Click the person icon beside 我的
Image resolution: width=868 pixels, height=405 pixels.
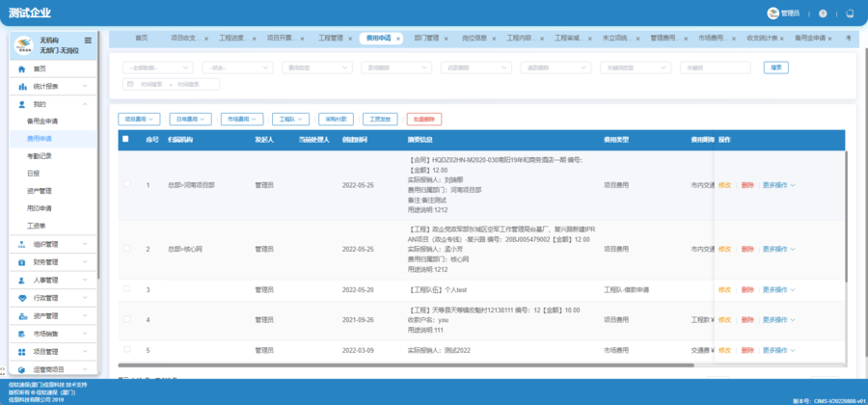click(x=22, y=104)
